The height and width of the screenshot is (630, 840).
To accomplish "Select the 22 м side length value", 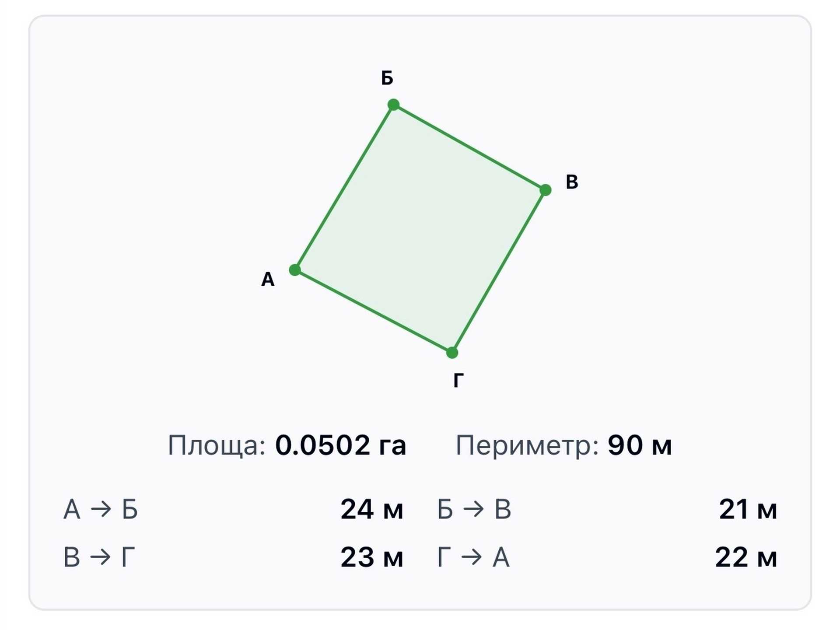I will click(x=746, y=557).
